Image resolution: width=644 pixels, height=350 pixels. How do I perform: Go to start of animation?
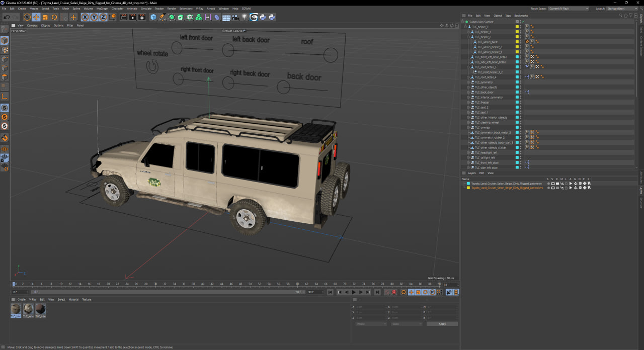pyautogui.click(x=330, y=292)
